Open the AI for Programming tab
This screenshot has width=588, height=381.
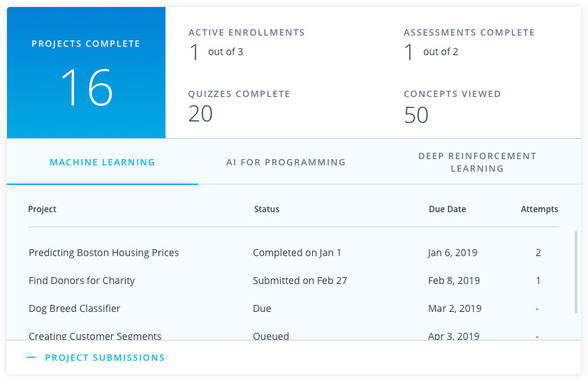(x=286, y=162)
